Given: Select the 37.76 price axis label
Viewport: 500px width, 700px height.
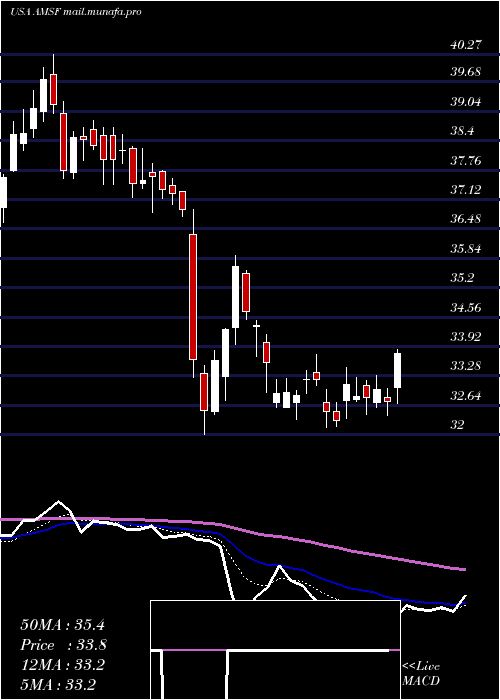Looking at the screenshot, I should click(466, 160).
